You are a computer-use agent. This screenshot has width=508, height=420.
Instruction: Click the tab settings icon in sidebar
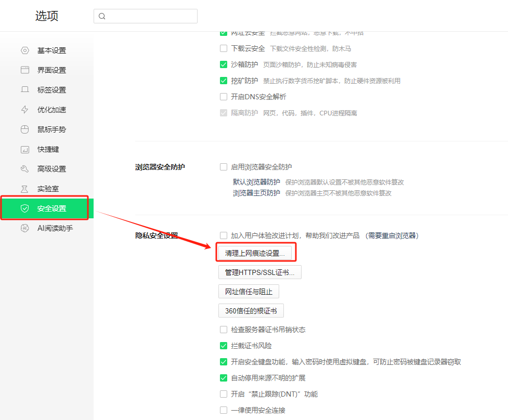pos(24,90)
